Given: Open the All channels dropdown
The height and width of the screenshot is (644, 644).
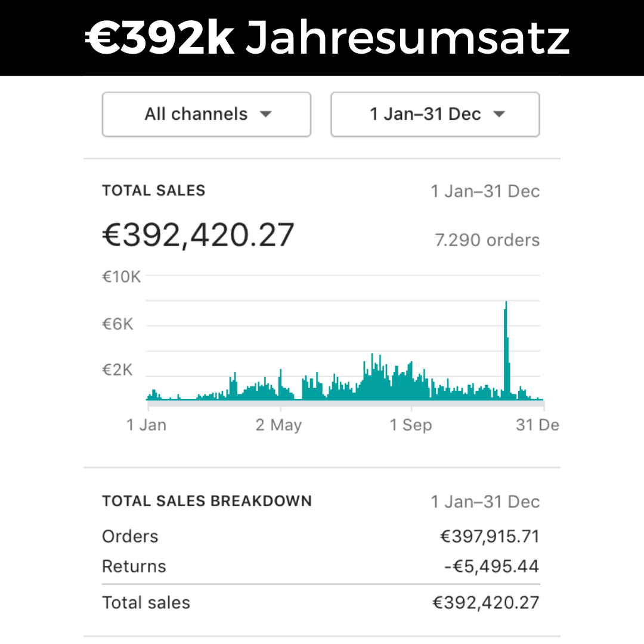Looking at the screenshot, I should tap(206, 114).
